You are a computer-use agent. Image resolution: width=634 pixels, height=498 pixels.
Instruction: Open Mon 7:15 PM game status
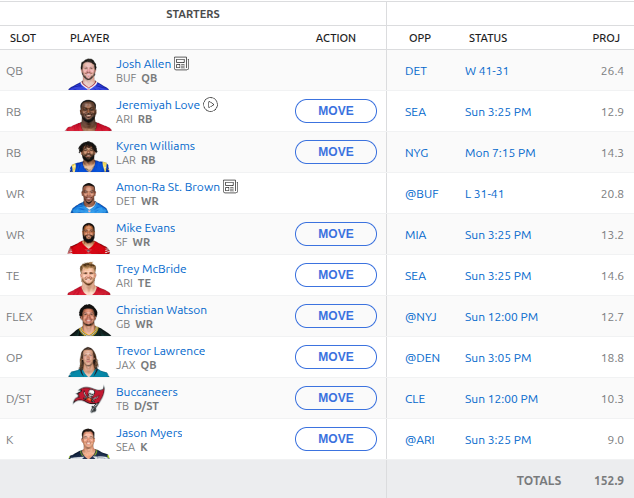(500, 153)
